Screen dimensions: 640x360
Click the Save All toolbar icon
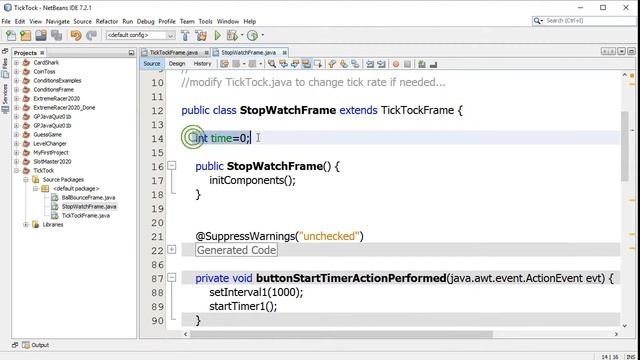coord(56,36)
